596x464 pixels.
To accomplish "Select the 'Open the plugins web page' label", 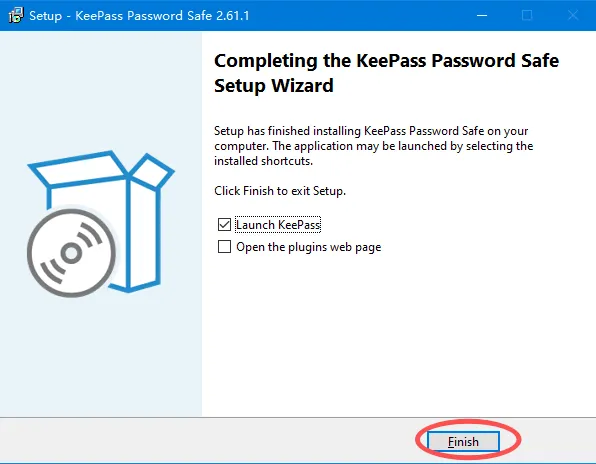I will click(x=309, y=247).
